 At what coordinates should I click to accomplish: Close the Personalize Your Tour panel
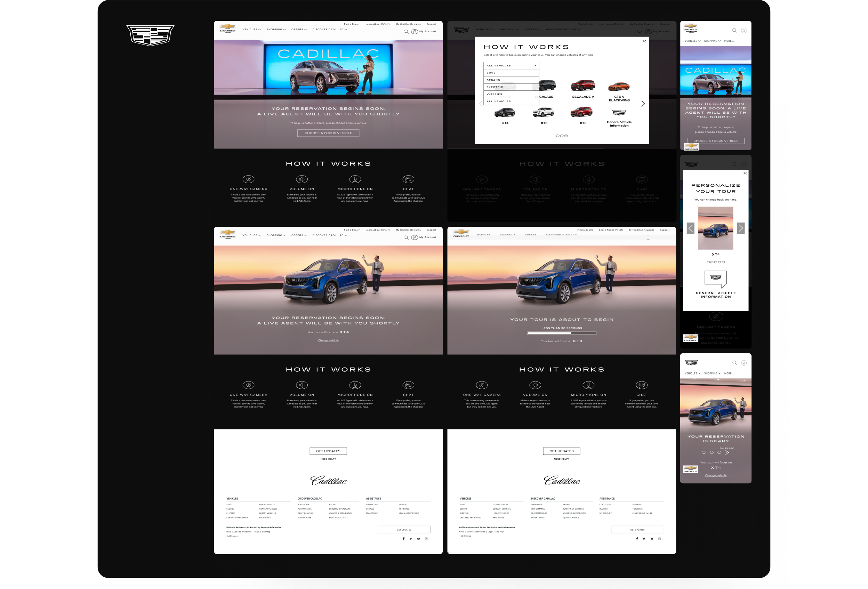point(745,173)
